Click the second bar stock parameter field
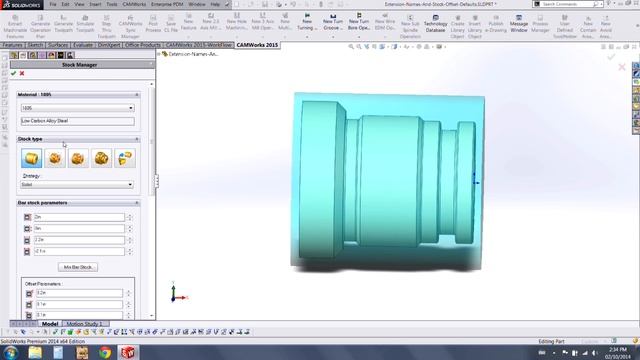 click(x=79, y=229)
